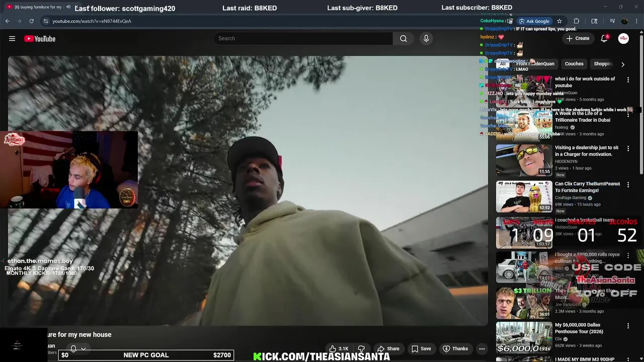Click the Thanks button

click(x=455, y=348)
